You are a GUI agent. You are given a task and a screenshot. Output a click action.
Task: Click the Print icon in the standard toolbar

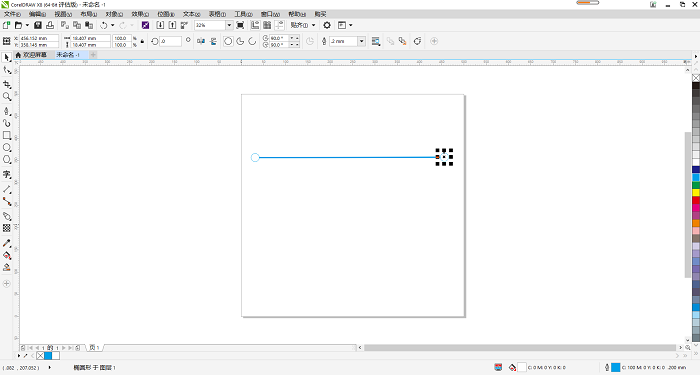50,25
